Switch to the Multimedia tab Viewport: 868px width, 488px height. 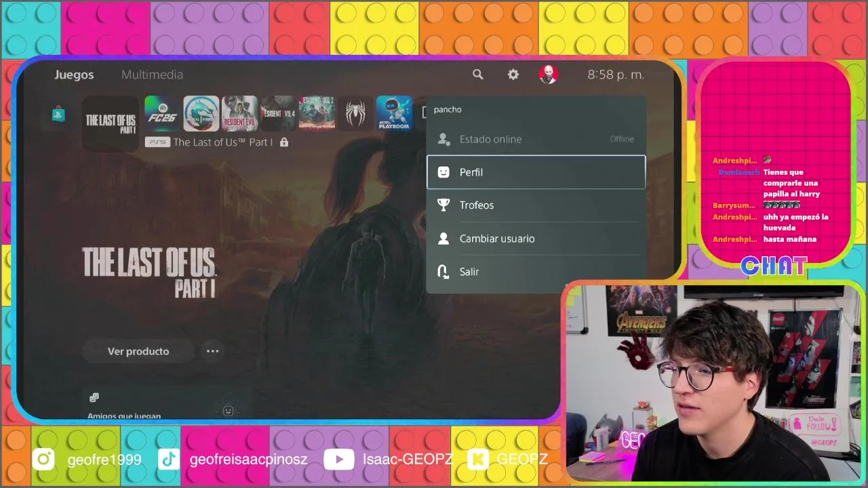click(x=152, y=75)
